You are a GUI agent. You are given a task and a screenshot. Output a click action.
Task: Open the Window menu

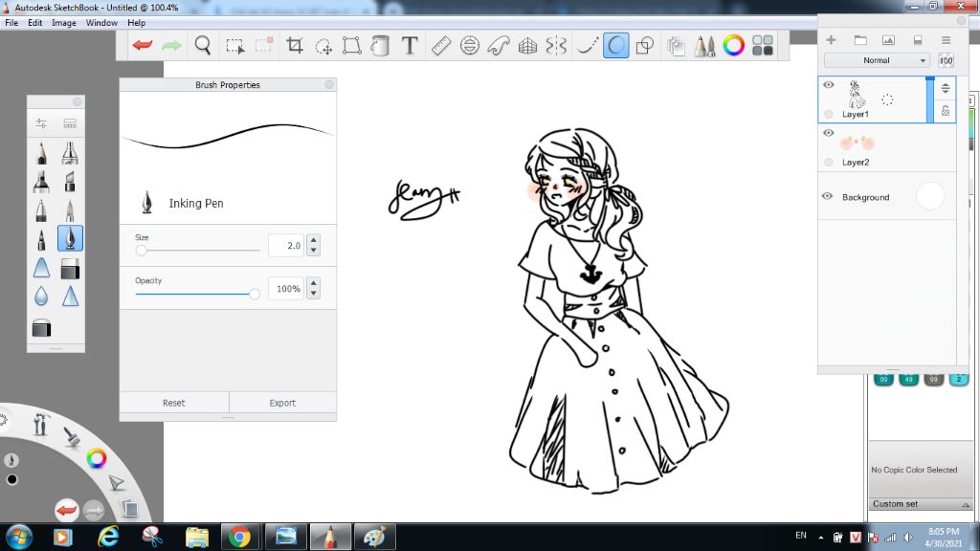(x=101, y=23)
